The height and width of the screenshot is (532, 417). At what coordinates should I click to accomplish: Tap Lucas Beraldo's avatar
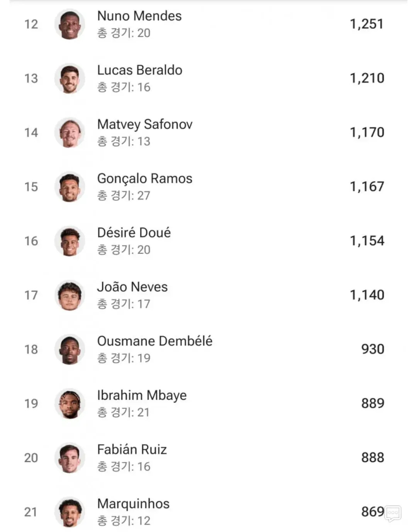click(x=69, y=78)
